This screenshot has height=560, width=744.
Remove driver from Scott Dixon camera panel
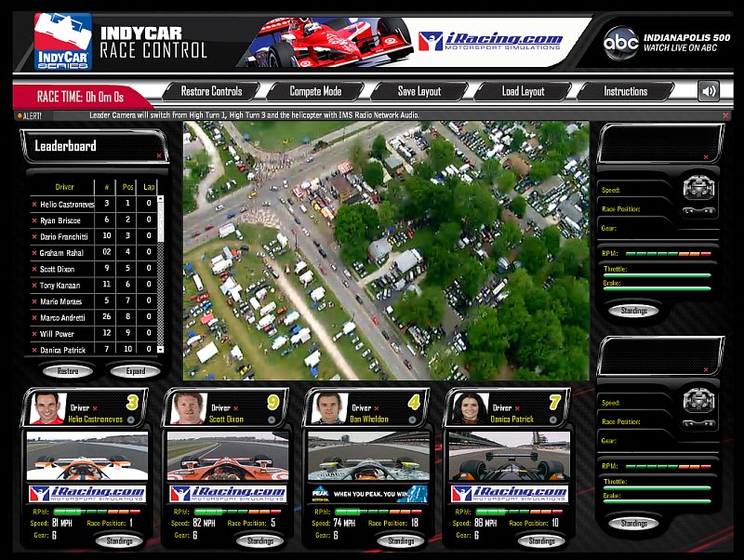(x=235, y=408)
